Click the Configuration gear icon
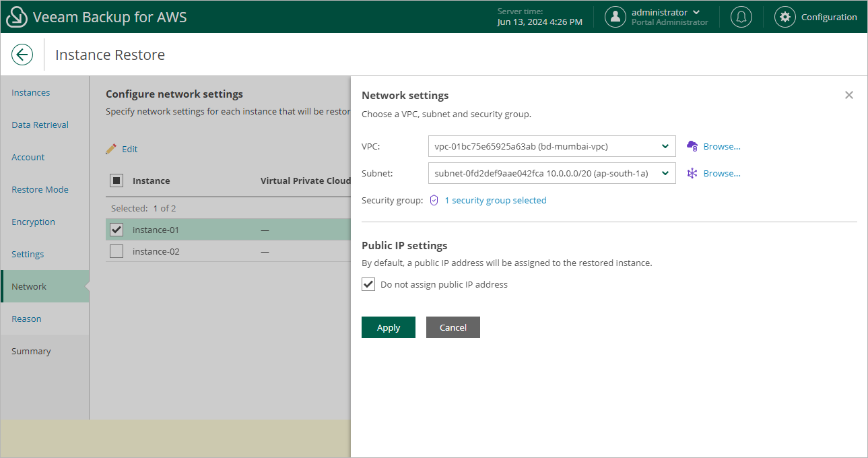 [785, 17]
